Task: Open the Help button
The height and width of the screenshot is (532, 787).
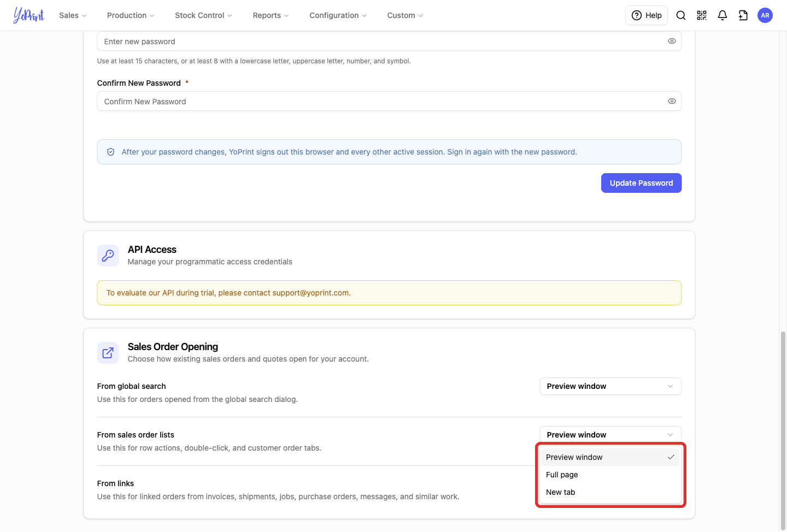Action: [647, 15]
